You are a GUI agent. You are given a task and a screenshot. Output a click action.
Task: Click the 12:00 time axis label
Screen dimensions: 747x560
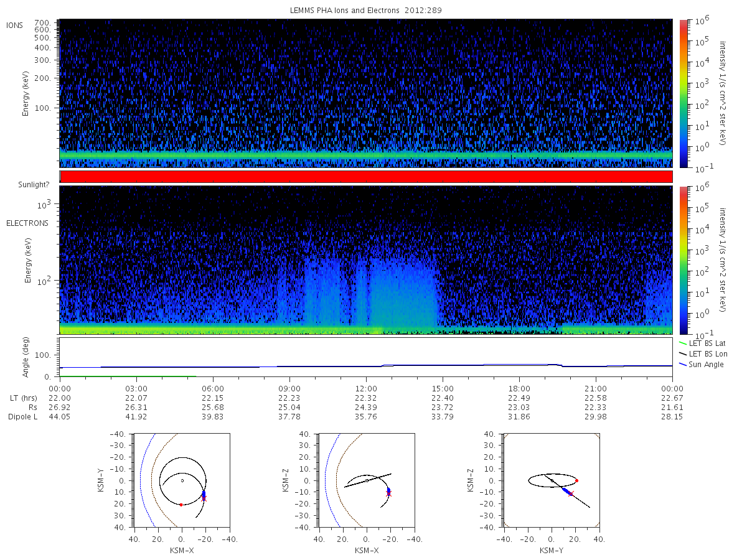tap(366, 388)
